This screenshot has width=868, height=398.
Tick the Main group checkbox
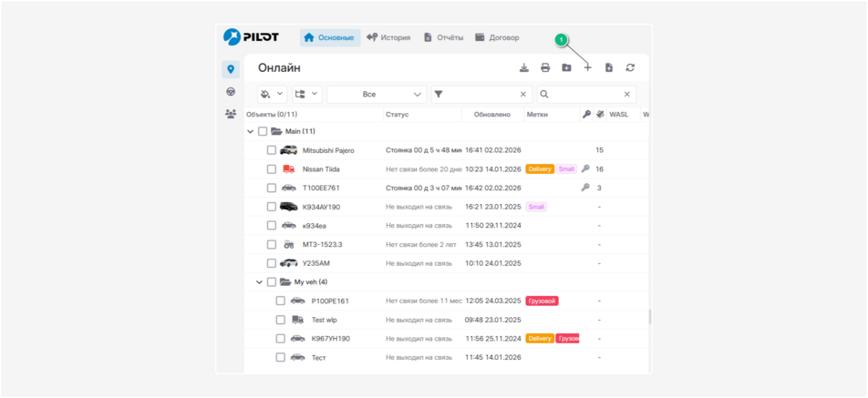point(263,132)
